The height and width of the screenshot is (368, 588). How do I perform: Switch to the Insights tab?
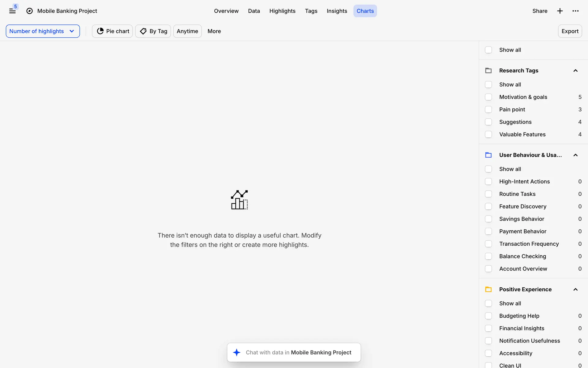coord(337,11)
